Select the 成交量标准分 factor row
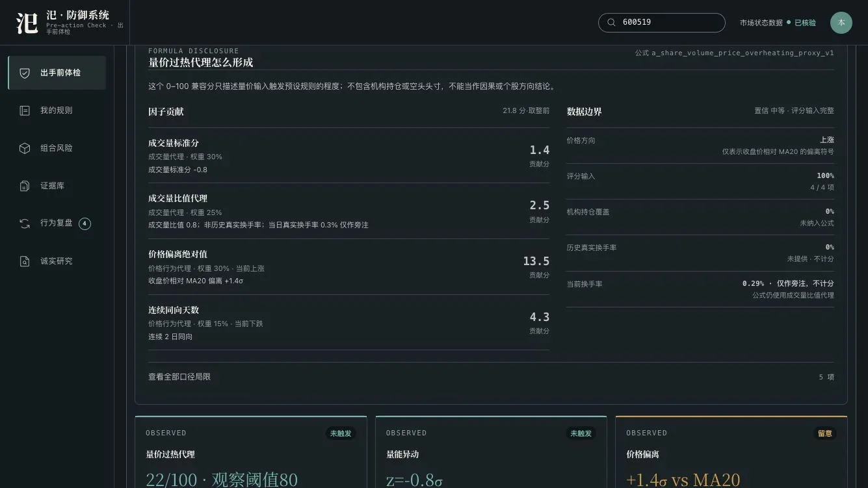The width and height of the screenshot is (868, 488). coord(349,156)
